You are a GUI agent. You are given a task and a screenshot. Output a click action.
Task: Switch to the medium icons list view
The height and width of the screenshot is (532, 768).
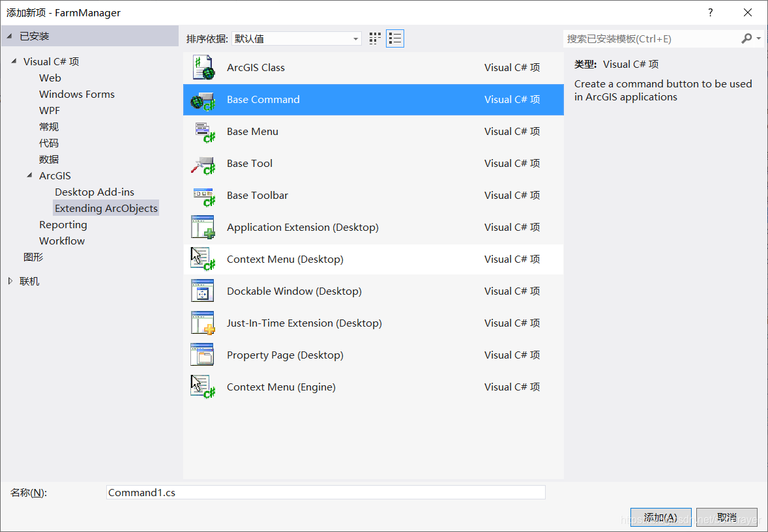(395, 38)
